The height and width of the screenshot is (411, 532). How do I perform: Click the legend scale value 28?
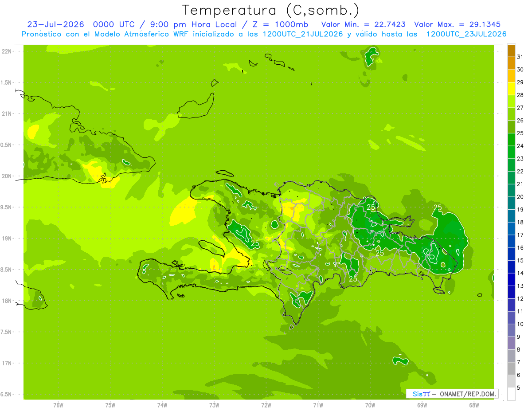(520, 95)
